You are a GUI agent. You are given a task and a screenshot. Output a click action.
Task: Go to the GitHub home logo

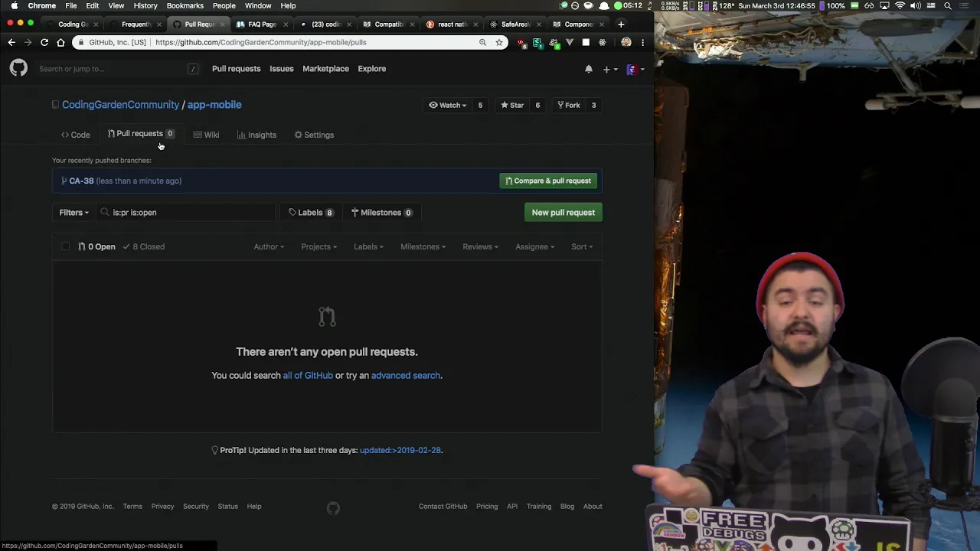(x=18, y=69)
